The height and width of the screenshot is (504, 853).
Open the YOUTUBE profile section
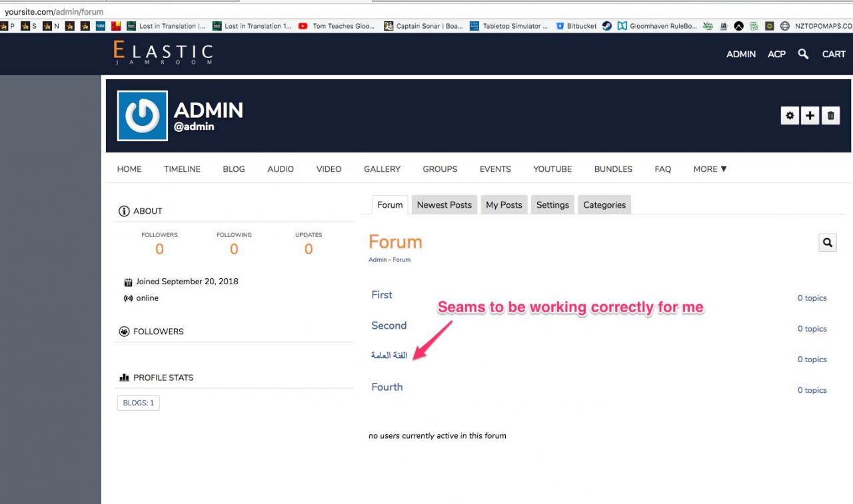coord(552,169)
